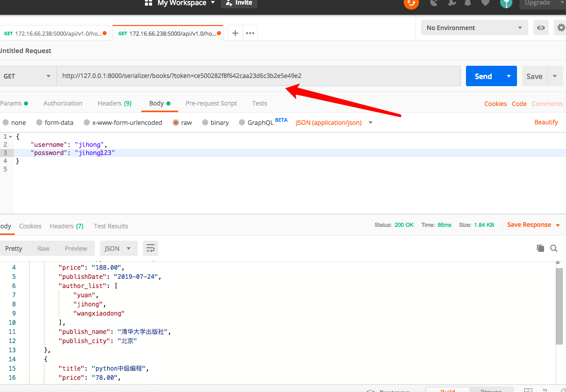Expand the Save Response menu

533,225
